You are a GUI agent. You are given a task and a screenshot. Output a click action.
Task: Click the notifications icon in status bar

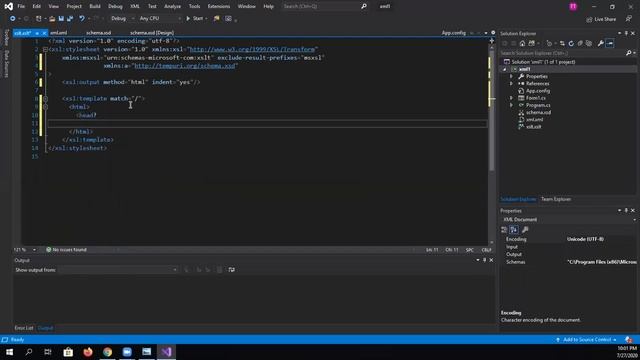pos(629,340)
